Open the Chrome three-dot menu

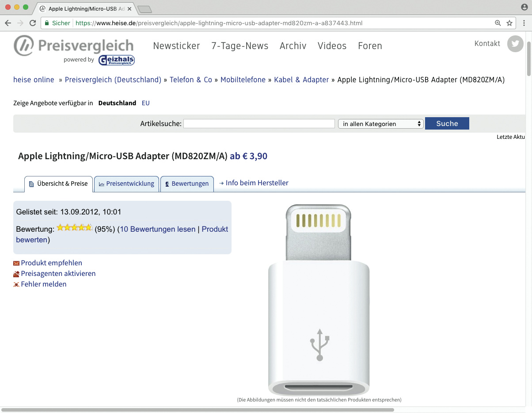(524, 23)
